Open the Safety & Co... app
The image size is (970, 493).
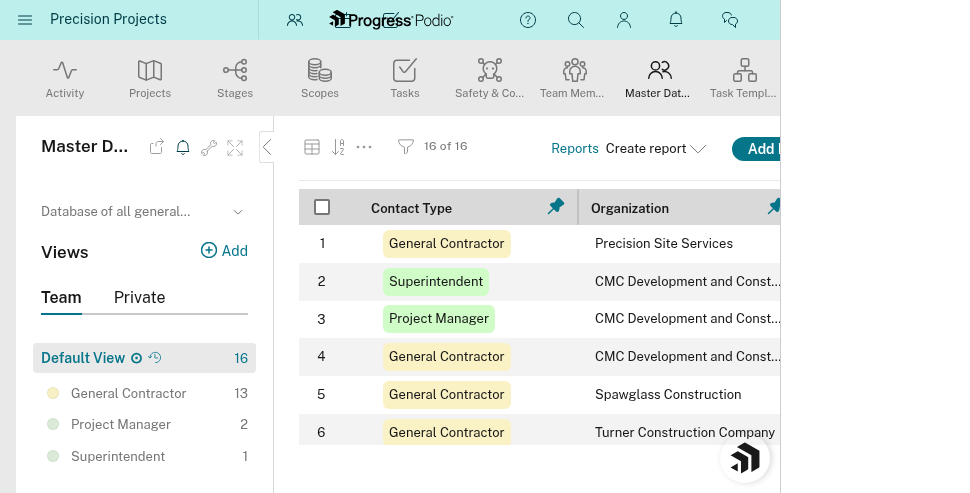point(489,79)
